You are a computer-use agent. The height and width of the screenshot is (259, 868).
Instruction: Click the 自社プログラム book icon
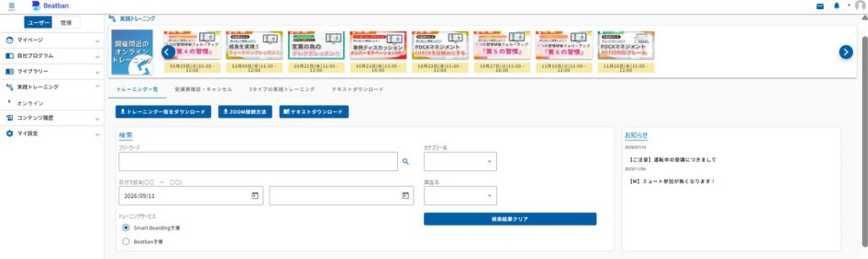point(9,56)
